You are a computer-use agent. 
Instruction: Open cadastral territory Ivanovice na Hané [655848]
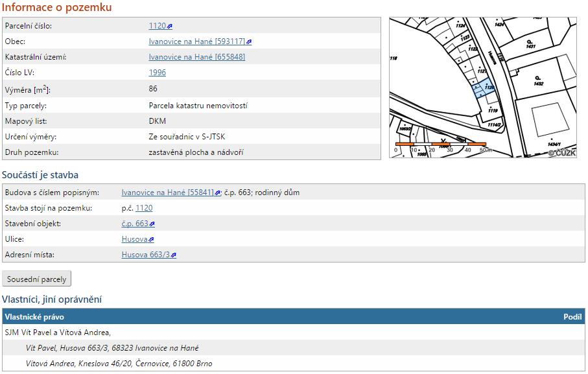pyautogui.click(x=197, y=57)
